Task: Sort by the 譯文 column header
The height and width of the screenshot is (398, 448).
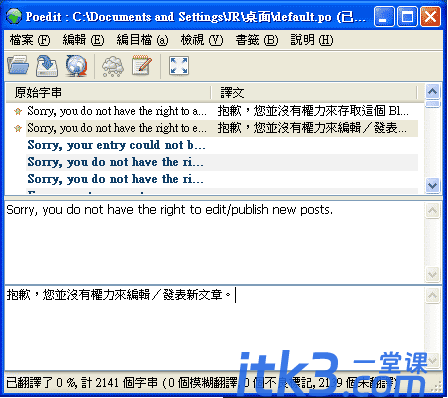Action: (x=314, y=93)
